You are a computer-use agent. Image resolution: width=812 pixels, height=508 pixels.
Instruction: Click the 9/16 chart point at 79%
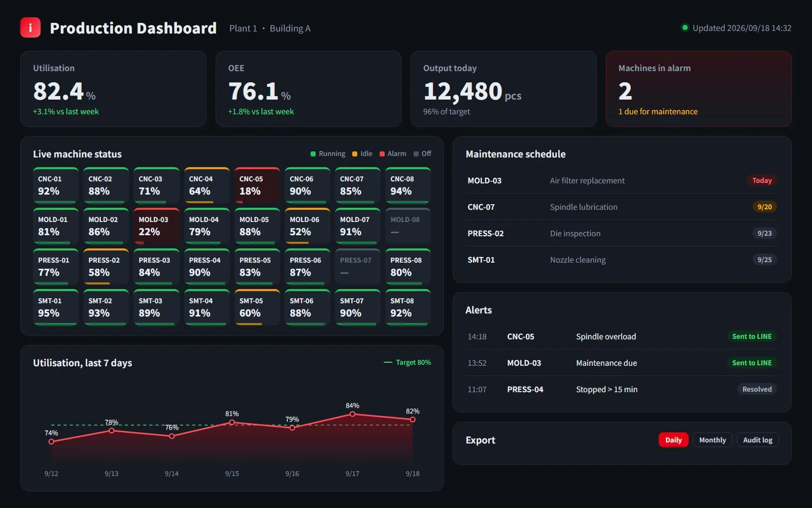(292, 428)
